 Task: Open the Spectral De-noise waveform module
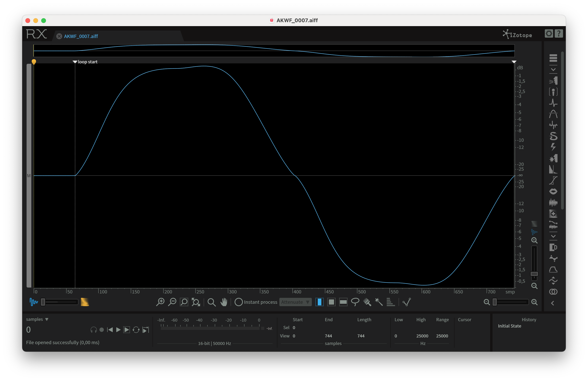coord(553,202)
